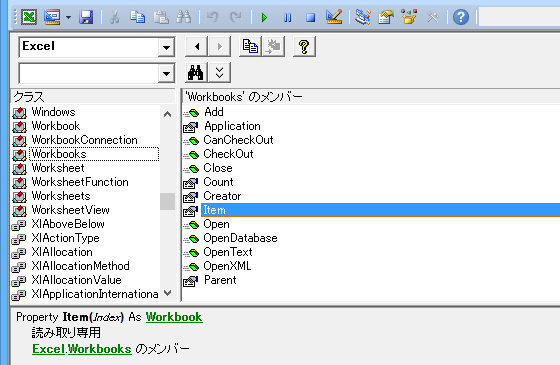
Task: Select the XlAllocationValue enum
Action: 76,280
